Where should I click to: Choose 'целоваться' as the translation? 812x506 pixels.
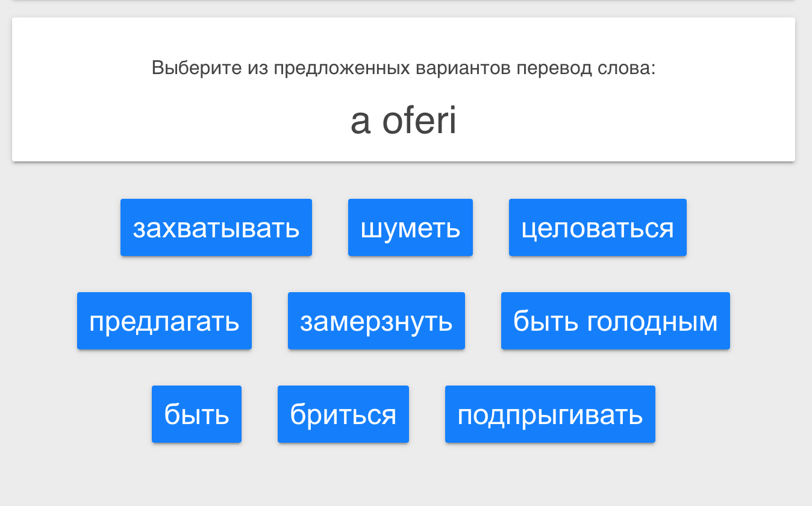tap(598, 228)
